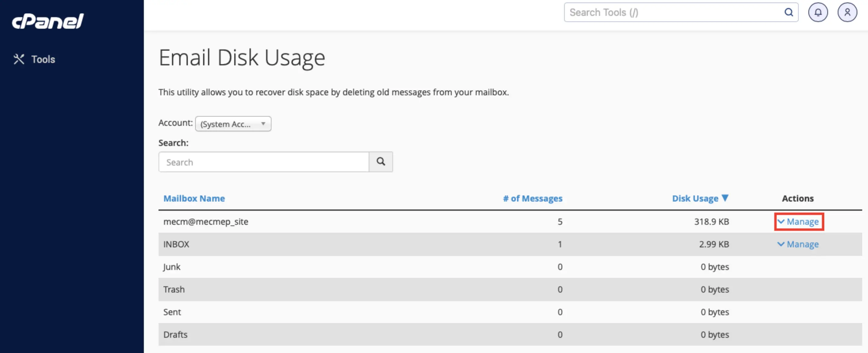
Task: Click the 318.9 KB disk usage value
Action: point(711,222)
